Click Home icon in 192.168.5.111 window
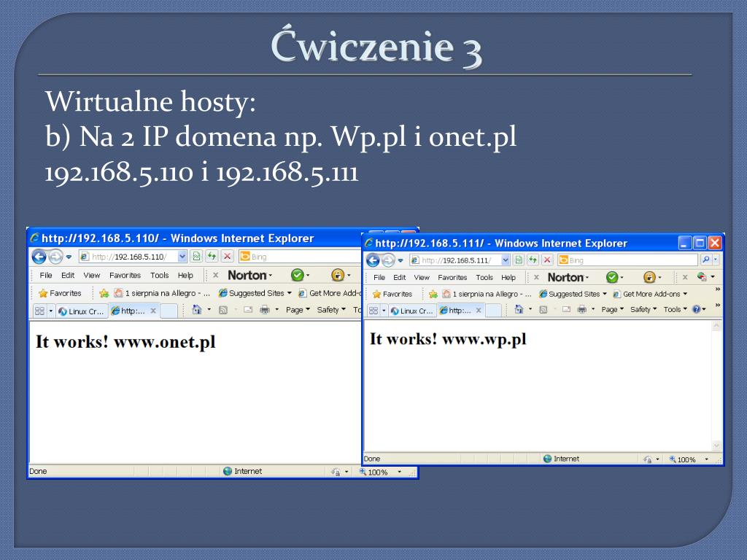 pos(519,309)
